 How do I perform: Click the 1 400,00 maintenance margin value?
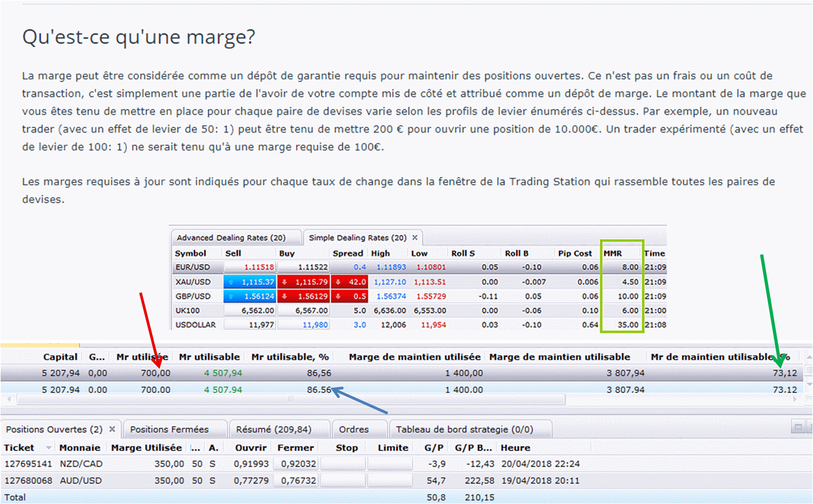point(464,374)
